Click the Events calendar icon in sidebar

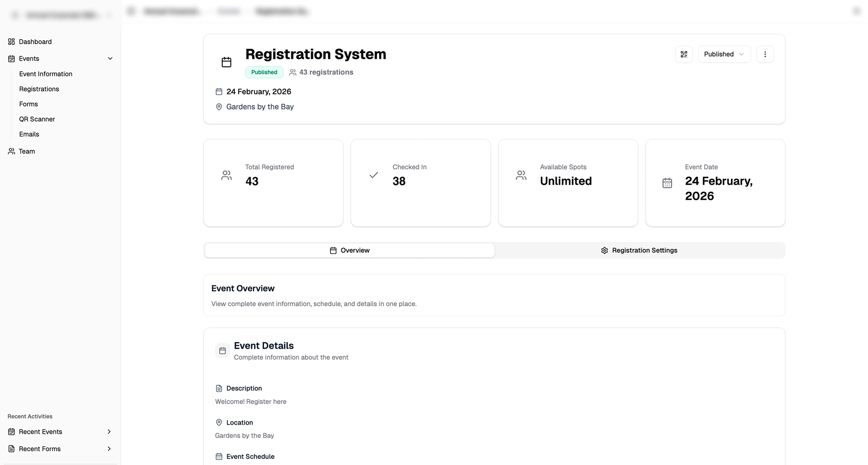tap(11, 58)
